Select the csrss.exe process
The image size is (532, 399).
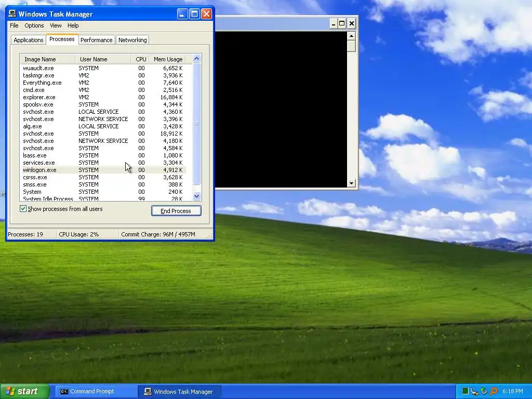point(103,178)
